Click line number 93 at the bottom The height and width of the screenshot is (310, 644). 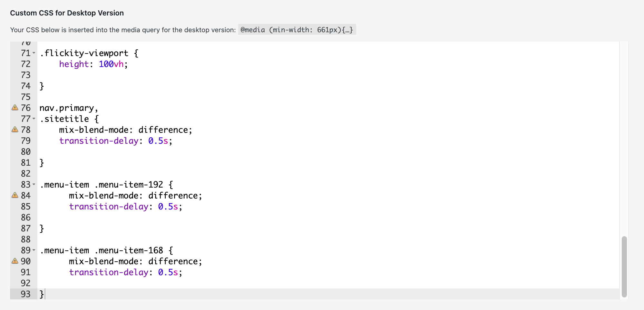pos(26,294)
